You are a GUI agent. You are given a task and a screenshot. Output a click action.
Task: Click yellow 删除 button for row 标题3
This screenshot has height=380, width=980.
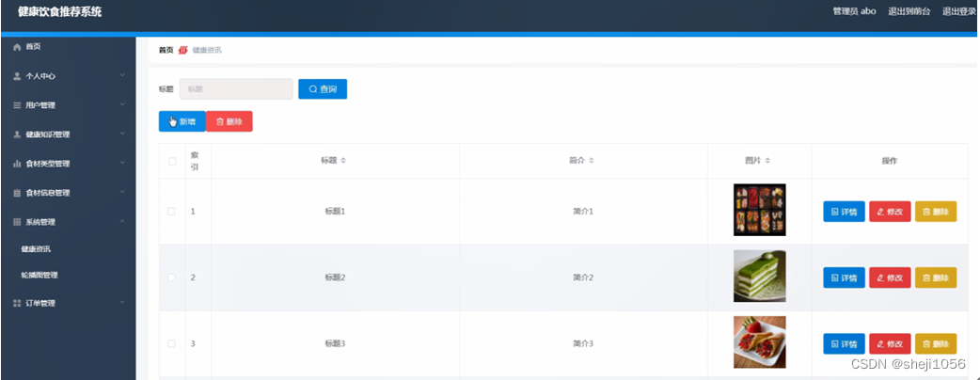(x=936, y=343)
